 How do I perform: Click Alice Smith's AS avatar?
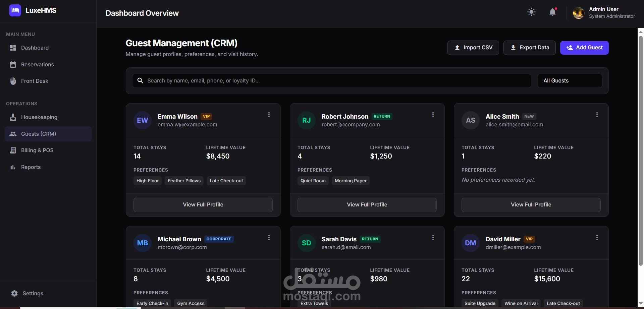(471, 120)
